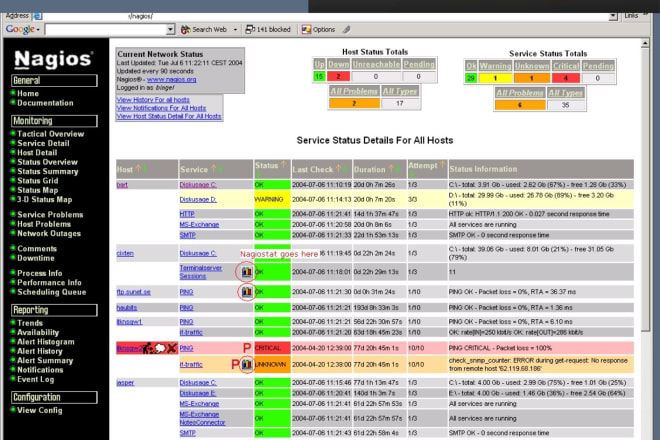660x440 pixels.
Task: Sort ascending by the Duration column's up arrow
Action: click(x=391, y=169)
